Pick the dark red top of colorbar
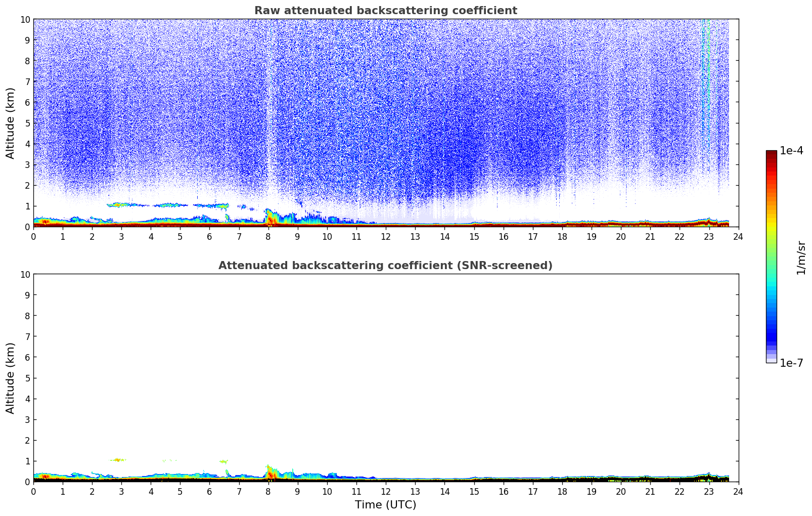 771,154
